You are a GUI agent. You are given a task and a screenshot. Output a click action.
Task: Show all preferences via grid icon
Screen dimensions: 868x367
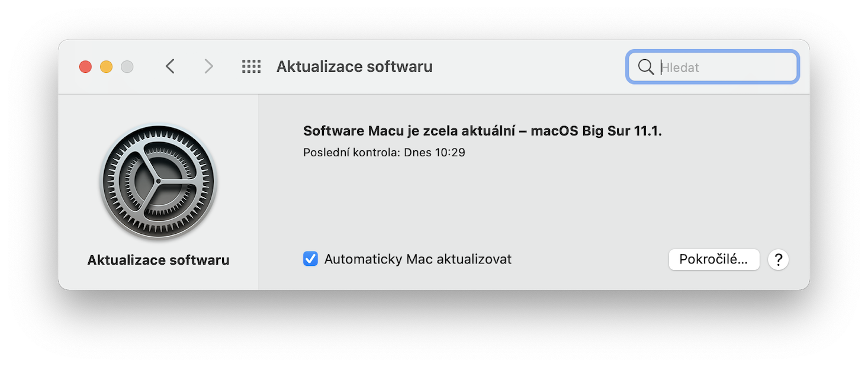252,67
